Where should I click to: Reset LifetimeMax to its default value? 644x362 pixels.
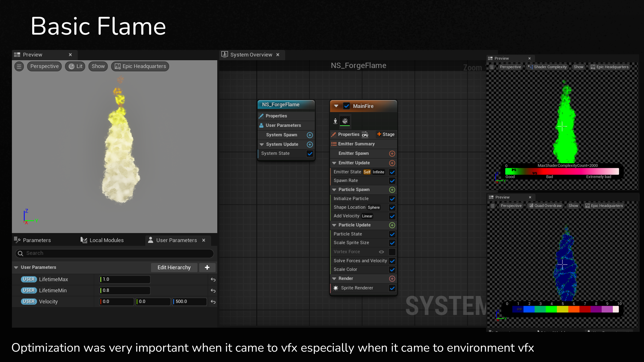tap(213, 280)
